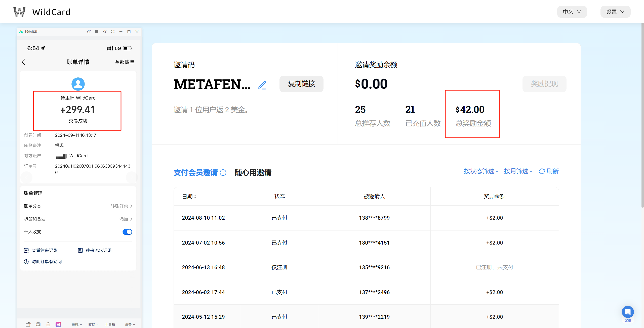Enter fullscreen in the 360AI图片 viewer
Viewport: 644px width, 328px height.
(113, 32)
